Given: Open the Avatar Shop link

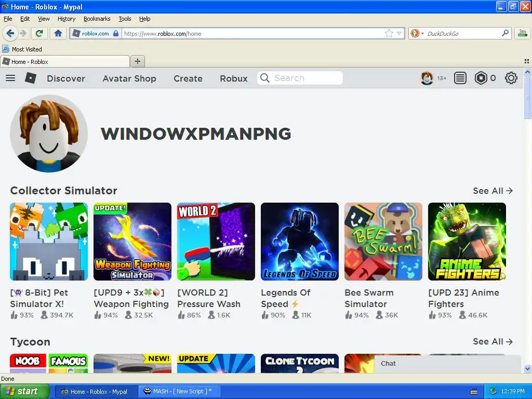Looking at the screenshot, I should [x=129, y=78].
